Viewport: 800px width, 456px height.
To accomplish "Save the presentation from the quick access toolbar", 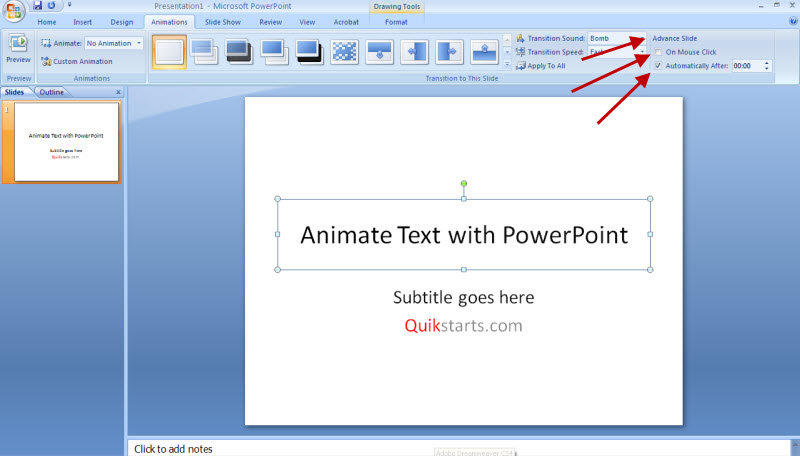I will pos(37,6).
